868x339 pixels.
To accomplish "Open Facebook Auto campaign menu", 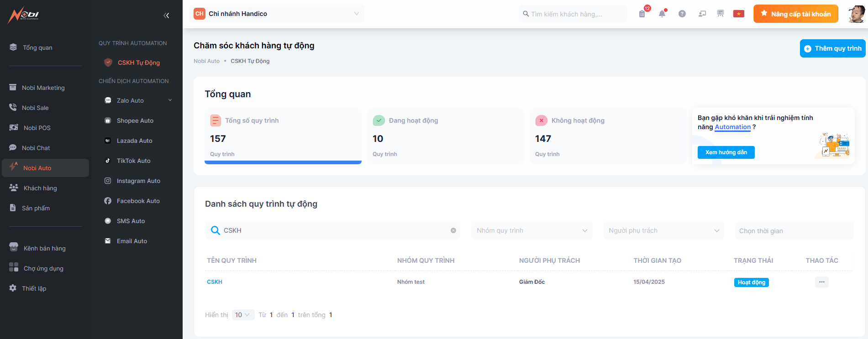I will tap(138, 201).
